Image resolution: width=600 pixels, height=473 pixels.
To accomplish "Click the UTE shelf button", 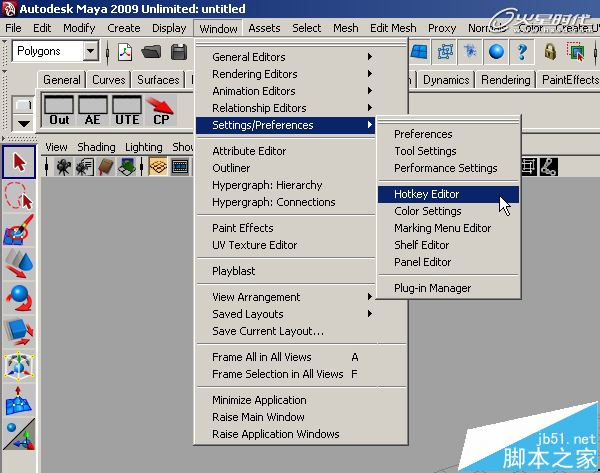I will pos(127,110).
